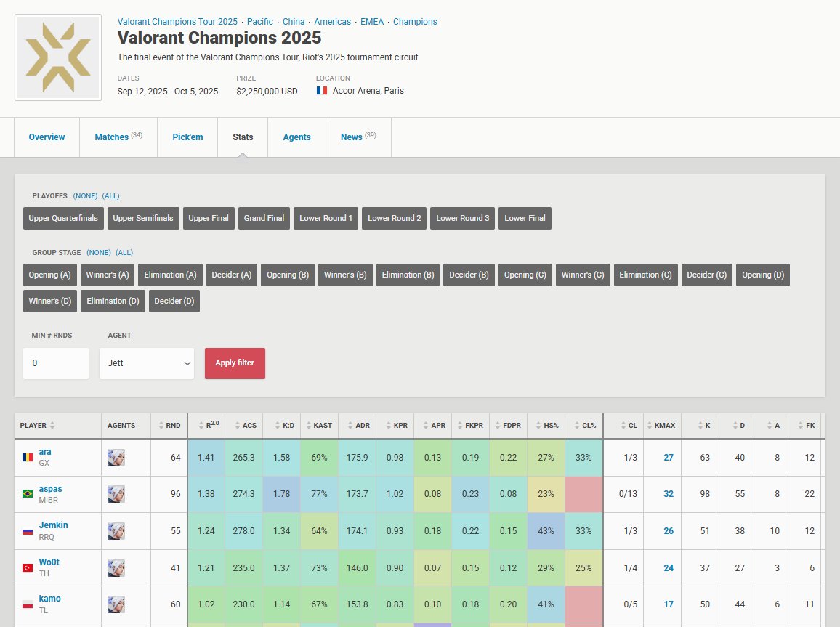Sort table by KAST column
This screenshot has width=840, height=627.
319,425
